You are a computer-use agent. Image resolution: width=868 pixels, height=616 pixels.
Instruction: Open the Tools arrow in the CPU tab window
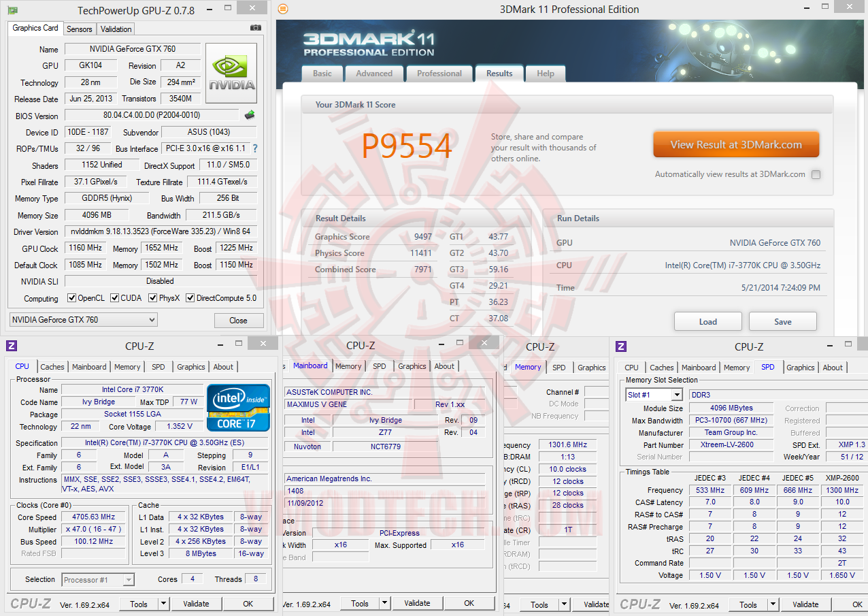pyautogui.click(x=163, y=604)
